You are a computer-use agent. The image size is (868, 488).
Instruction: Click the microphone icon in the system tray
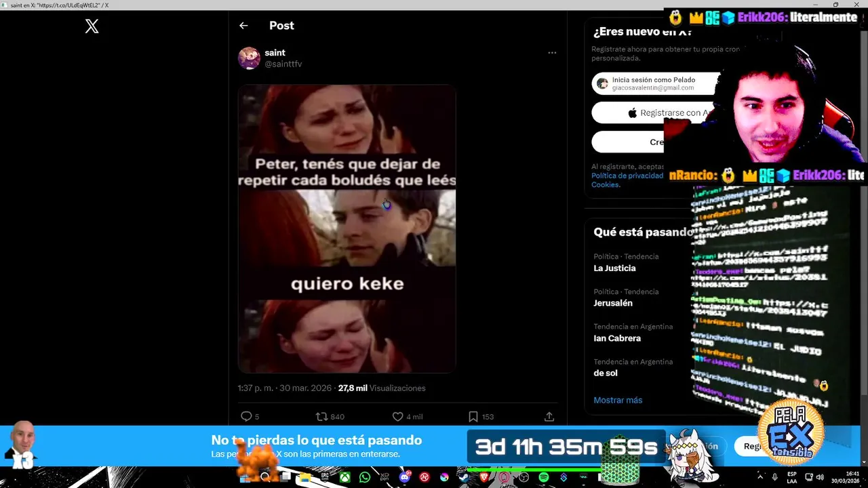(775, 477)
